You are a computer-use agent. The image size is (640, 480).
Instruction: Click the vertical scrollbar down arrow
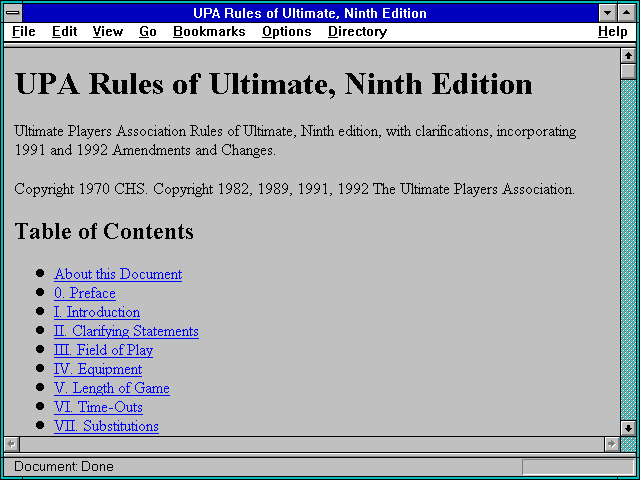(628, 428)
